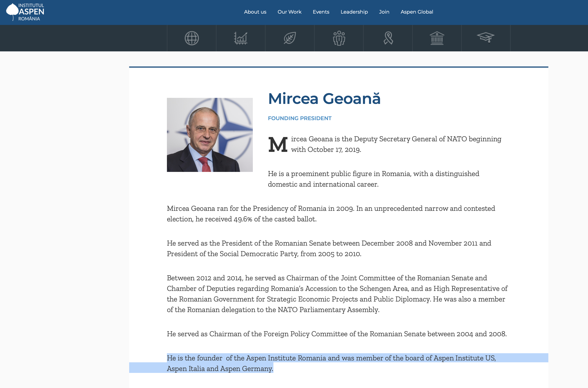This screenshot has height=388, width=588.
Task: Click the bank building icon
Action: (x=437, y=38)
